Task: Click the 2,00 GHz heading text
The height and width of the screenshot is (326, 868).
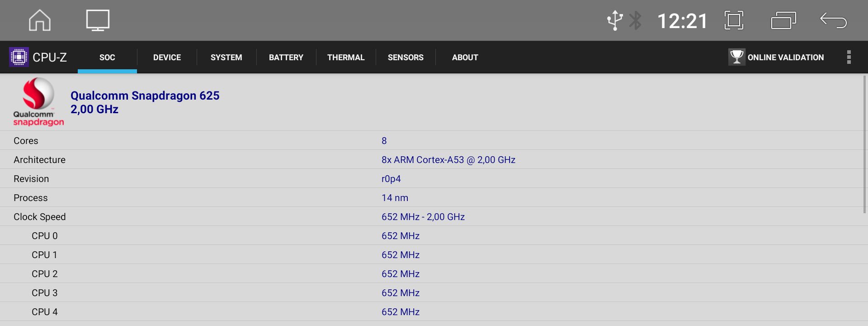Action: click(94, 109)
